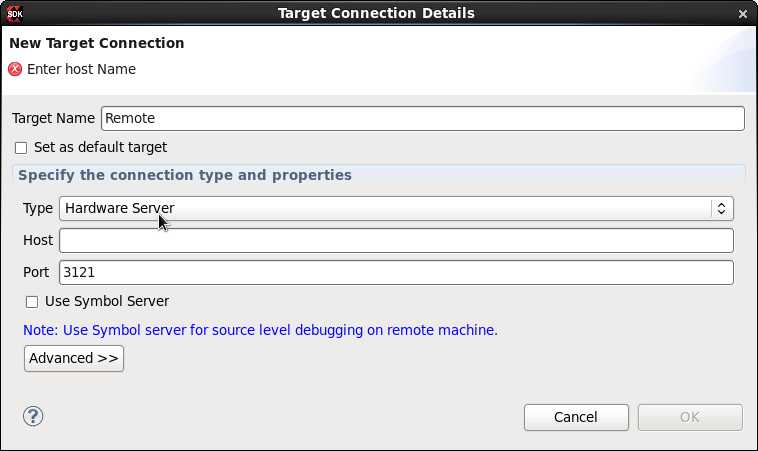Click the Use Symbol Server label text
Screen dimensions: 758x451
(x=107, y=301)
